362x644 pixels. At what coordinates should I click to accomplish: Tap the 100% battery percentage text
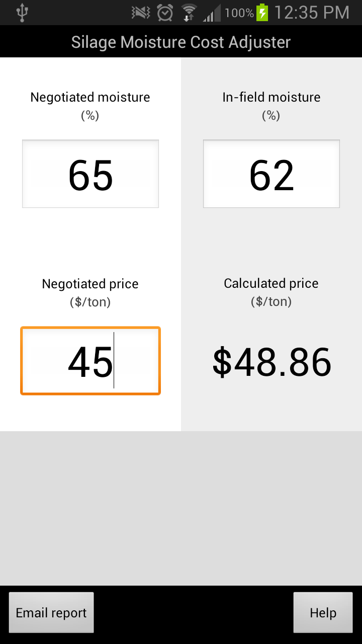(239, 13)
